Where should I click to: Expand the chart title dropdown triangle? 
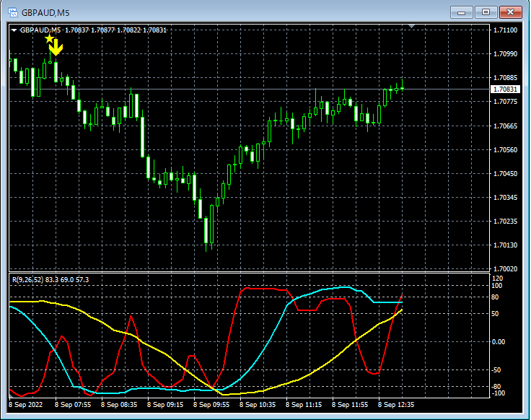pos(14,30)
